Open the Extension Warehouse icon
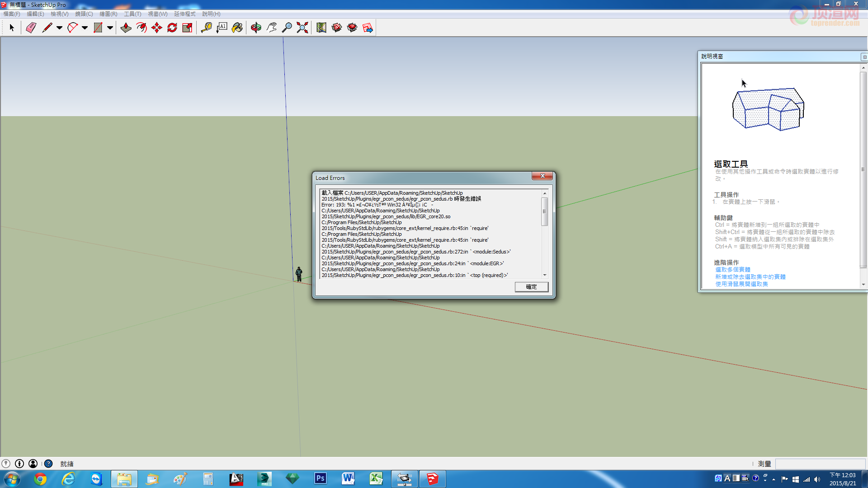Viewport: 868px width, 488px height. pyautogui.click(x=352, y=28)
